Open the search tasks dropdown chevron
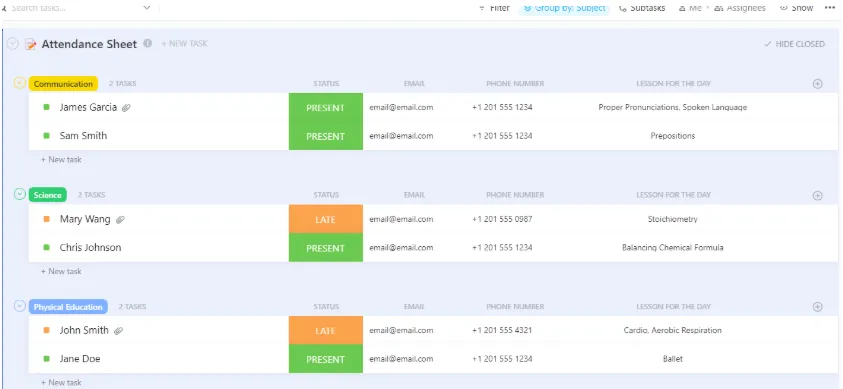This screenshot has width=843, height=389. point(147,8)
